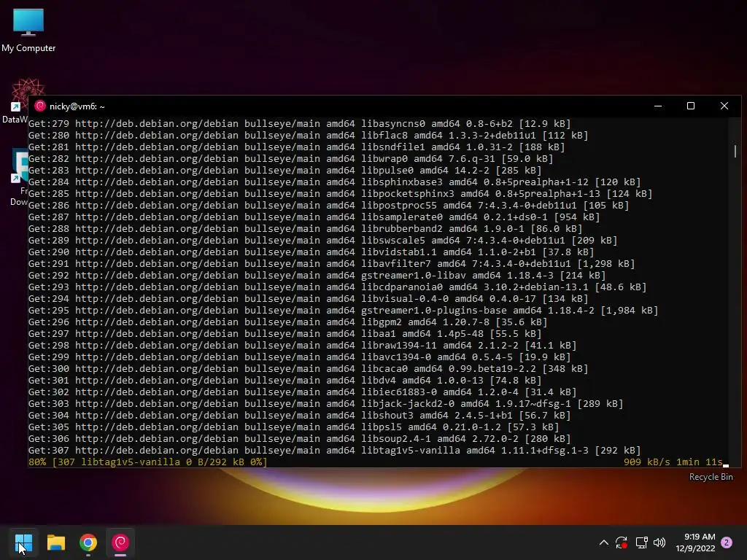The width and height of the screenshot is (747, 560).
Task: Click the Debian swirl icon in title bar
Action: 40,106
